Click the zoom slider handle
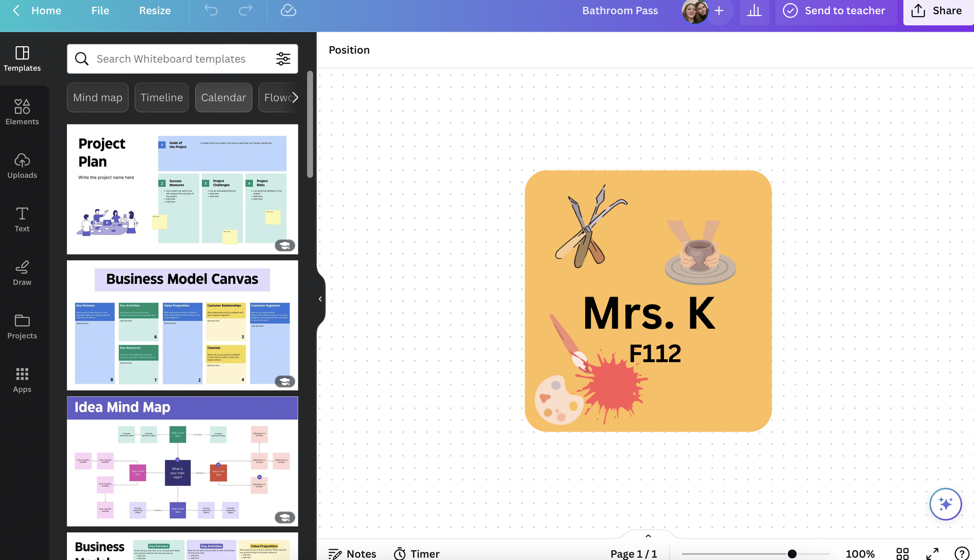 point(792,554)
